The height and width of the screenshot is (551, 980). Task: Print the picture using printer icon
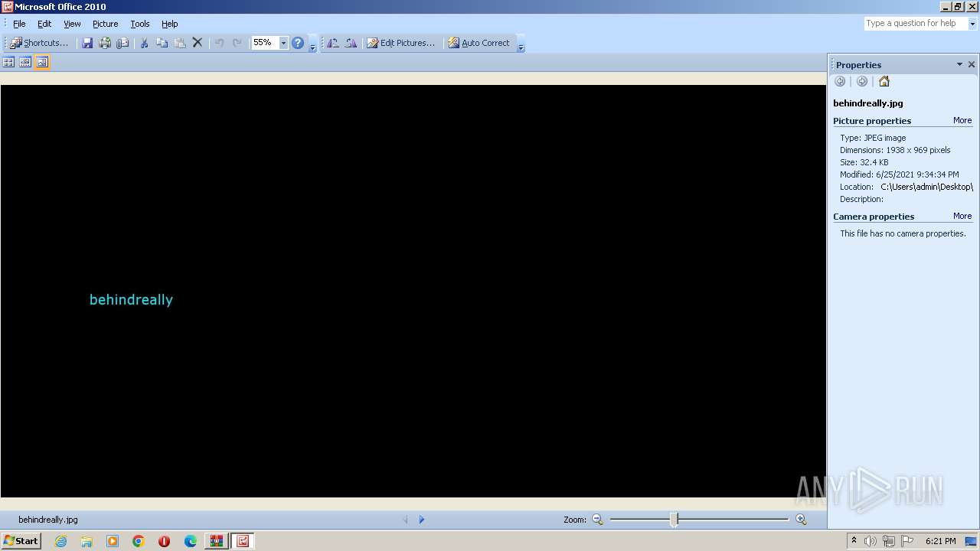105,43
